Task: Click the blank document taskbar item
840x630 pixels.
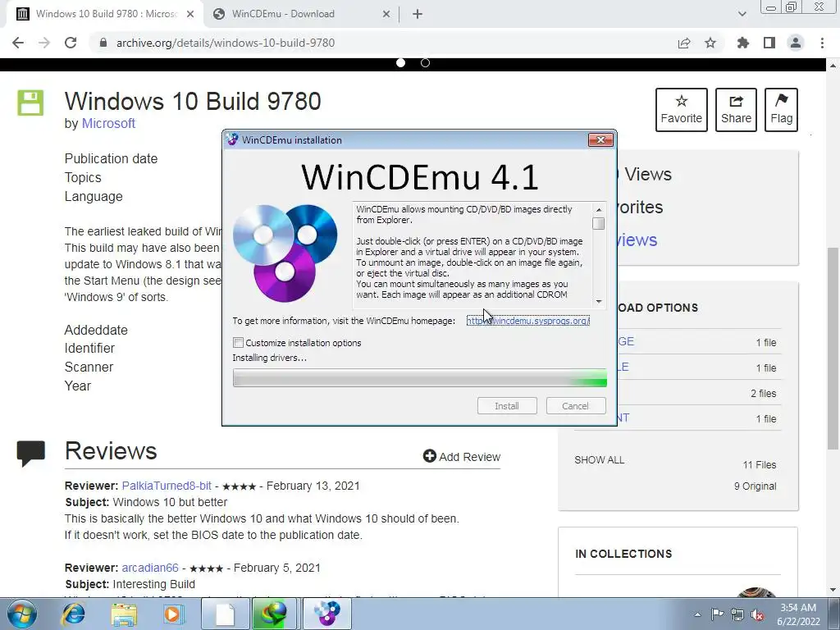Action: pos(225,614)
